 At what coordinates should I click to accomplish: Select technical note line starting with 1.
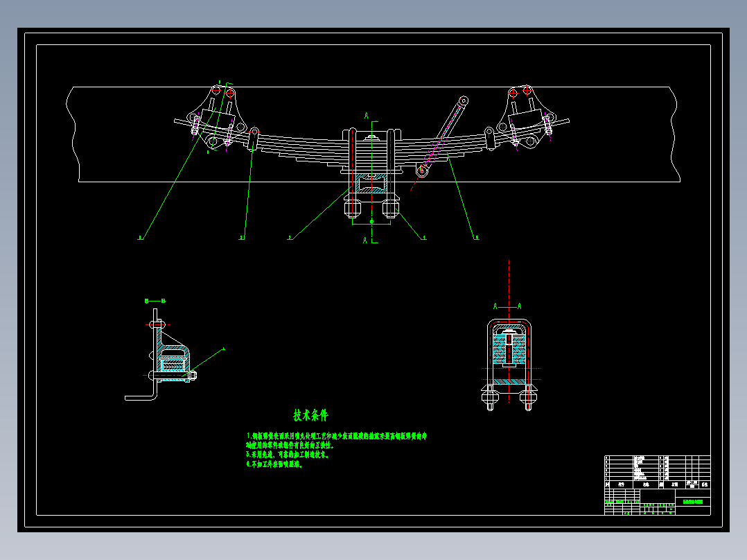[x=336, y=436]
